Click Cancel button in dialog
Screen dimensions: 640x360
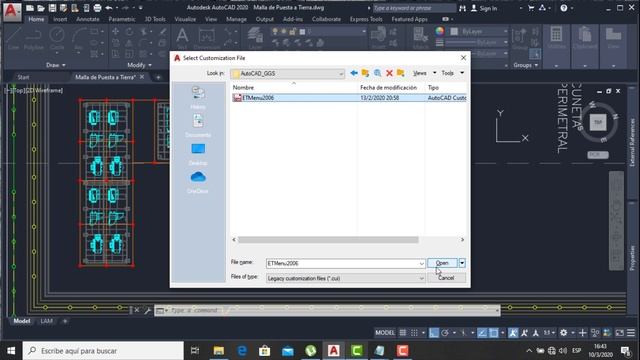446,278
